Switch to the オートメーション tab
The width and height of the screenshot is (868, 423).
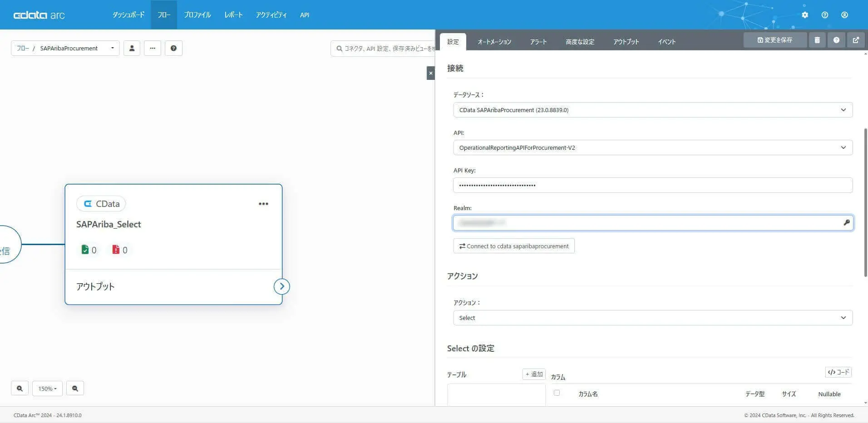pyautogui.click(x=494, y=42)
